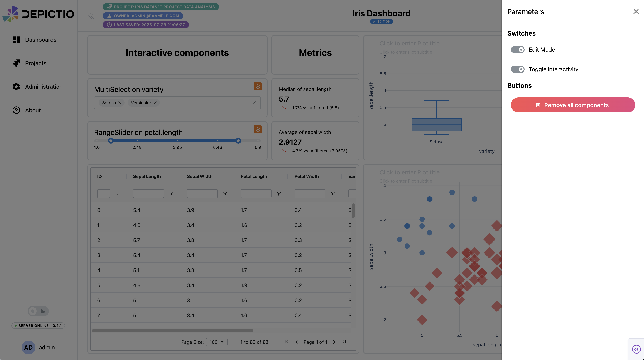Jump to the first table page
The width and height of the screenshot is (644, 360).
pos(286,342)
